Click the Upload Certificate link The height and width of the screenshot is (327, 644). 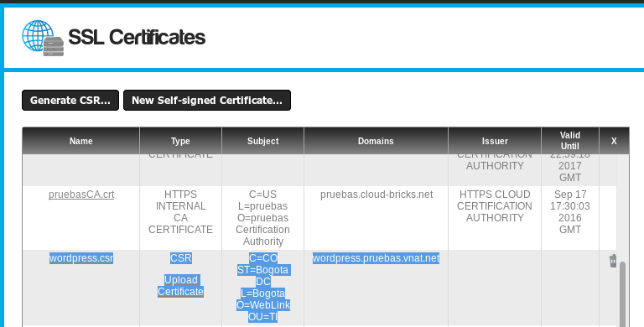pos(181,286)
